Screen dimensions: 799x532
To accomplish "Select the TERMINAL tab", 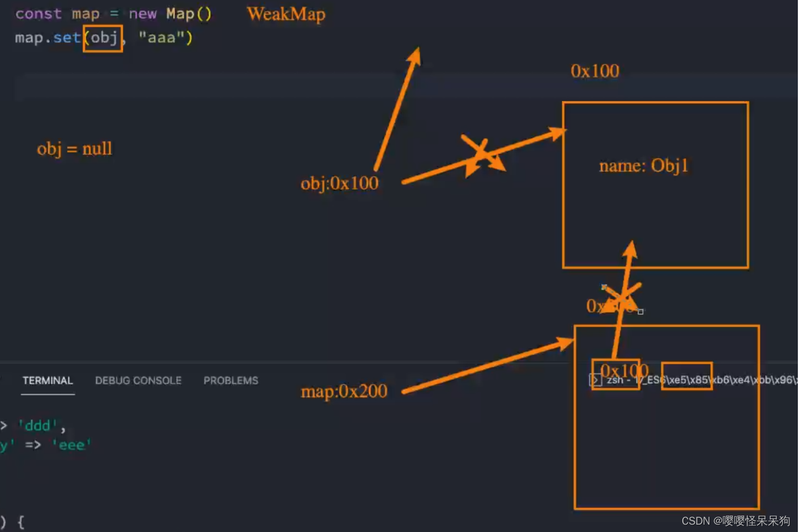I will click(x=48, y=380).
